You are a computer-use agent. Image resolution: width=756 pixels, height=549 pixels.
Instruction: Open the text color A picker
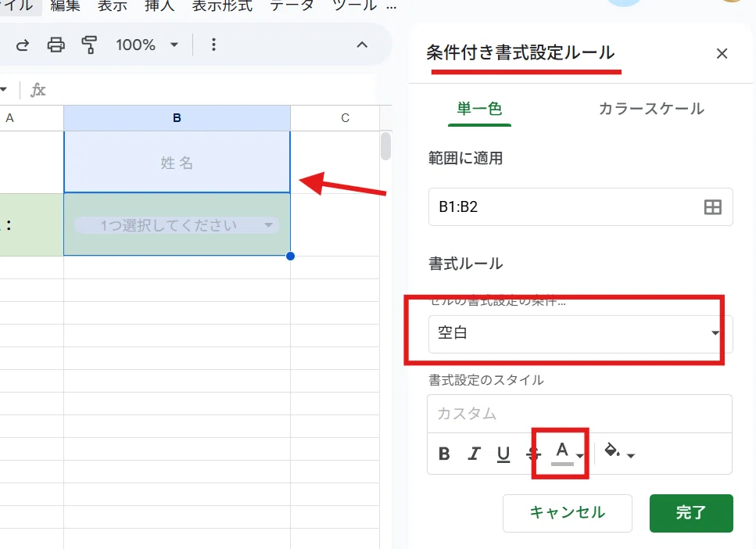[567, 454]
